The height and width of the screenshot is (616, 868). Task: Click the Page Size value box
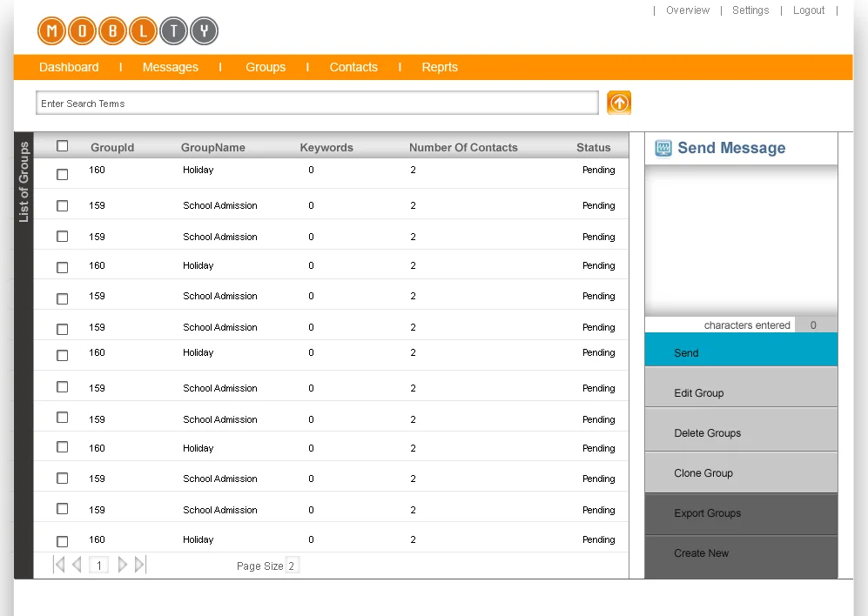tap(293, 565)
